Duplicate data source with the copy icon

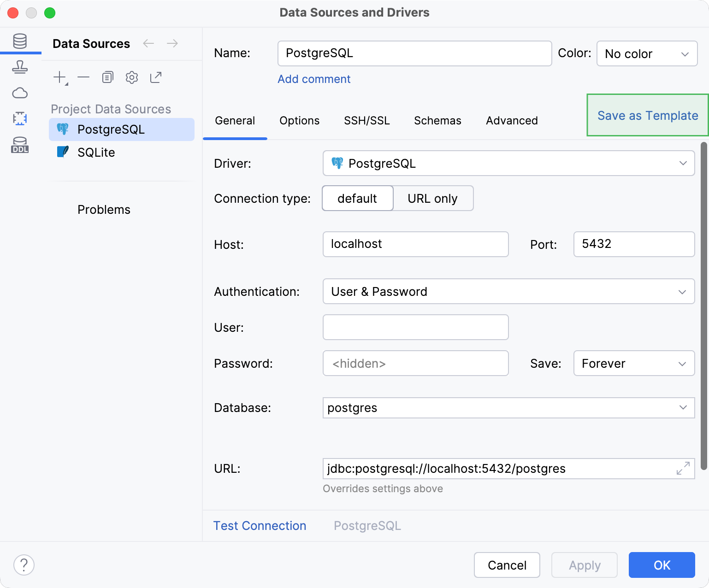tap(107, 77)
